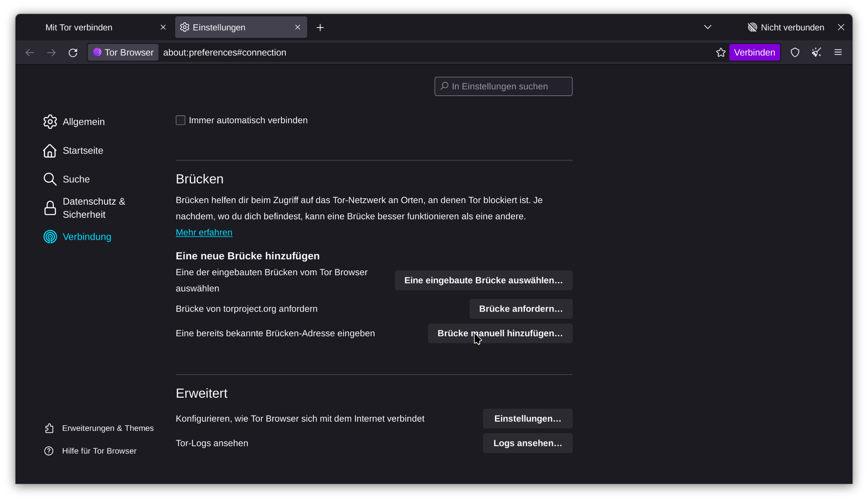The width and height of the screenshot is (868, 501).
Task: Click the Datenschutz & Sicherheit lock icon
Action: click(49, 207)
